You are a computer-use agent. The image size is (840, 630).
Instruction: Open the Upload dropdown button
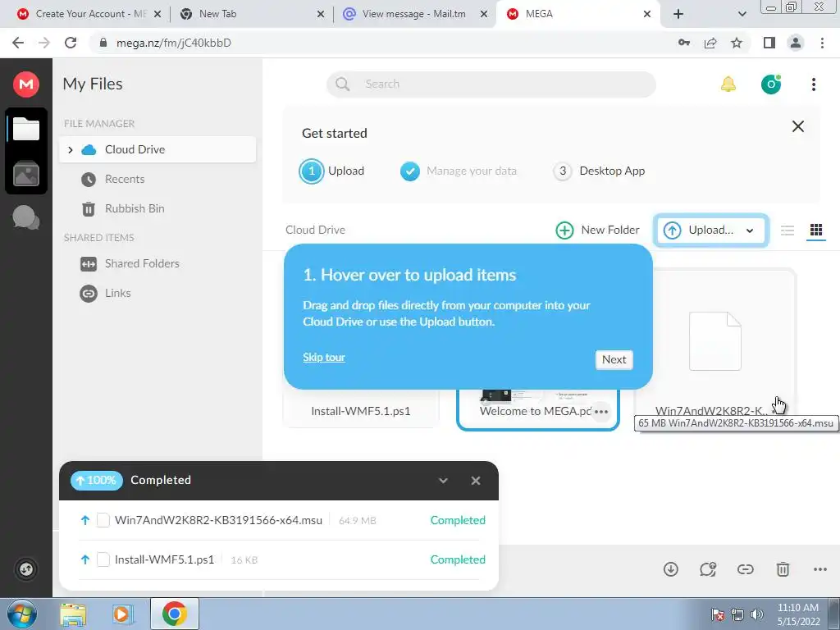(710, 231)
